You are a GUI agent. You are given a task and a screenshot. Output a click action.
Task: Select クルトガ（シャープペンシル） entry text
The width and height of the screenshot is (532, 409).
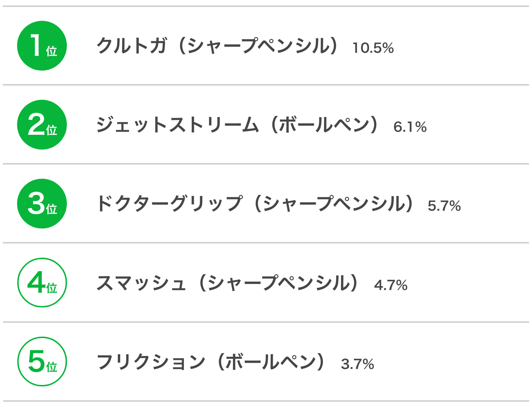[x=218, y=46]
